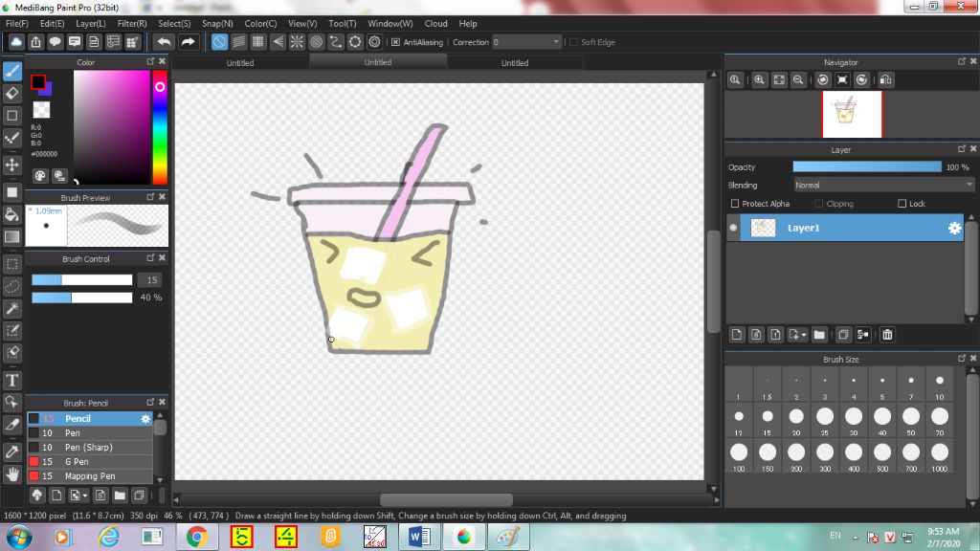Select the G Pen brush
980x551 pixels.
click(x=90, y=462)
